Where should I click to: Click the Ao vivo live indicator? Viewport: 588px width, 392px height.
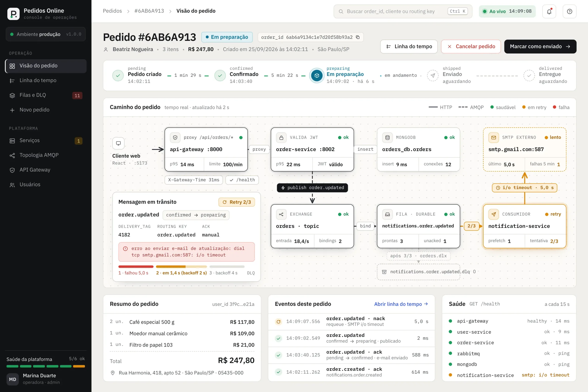(507, 11)
